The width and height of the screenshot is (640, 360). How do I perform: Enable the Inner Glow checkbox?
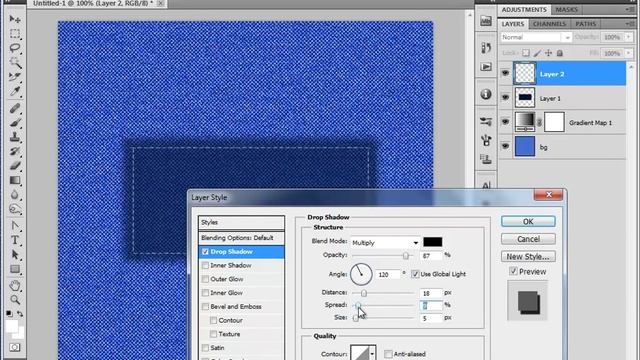(205, 293)
